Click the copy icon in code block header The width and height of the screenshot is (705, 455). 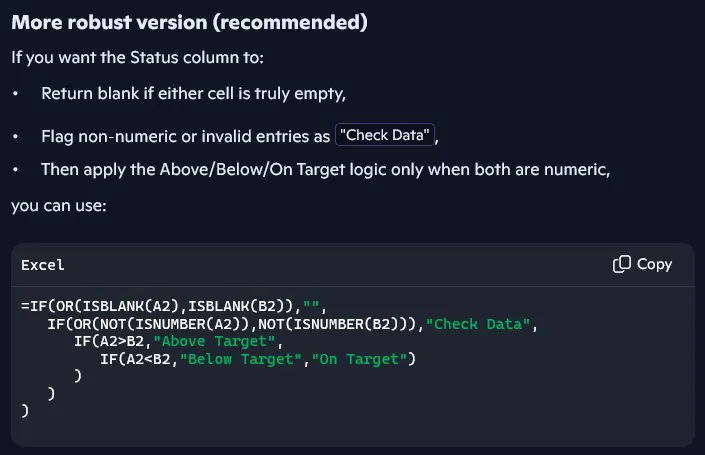pyautogui.click(x=621, y=265)
